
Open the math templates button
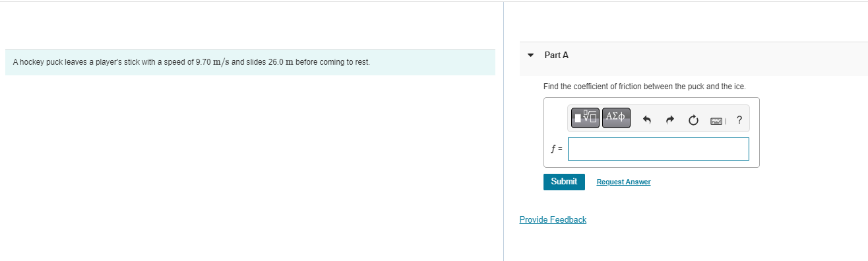click(585, 118)
